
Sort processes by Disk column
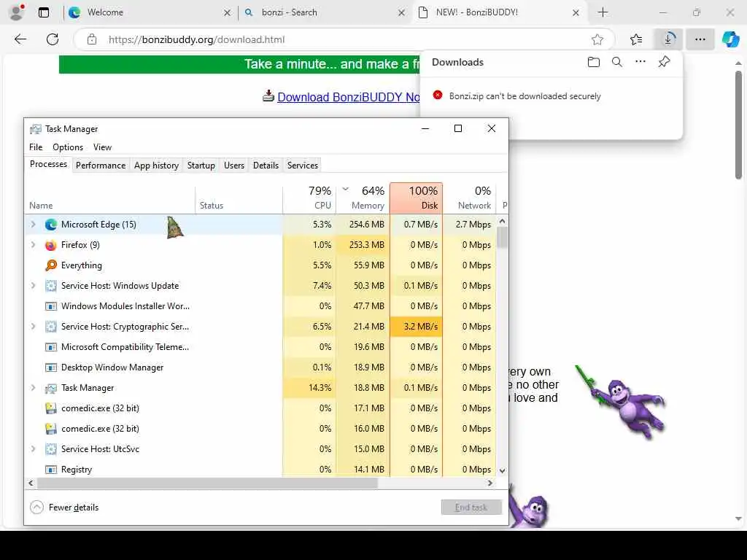click(x=417, y=198)
